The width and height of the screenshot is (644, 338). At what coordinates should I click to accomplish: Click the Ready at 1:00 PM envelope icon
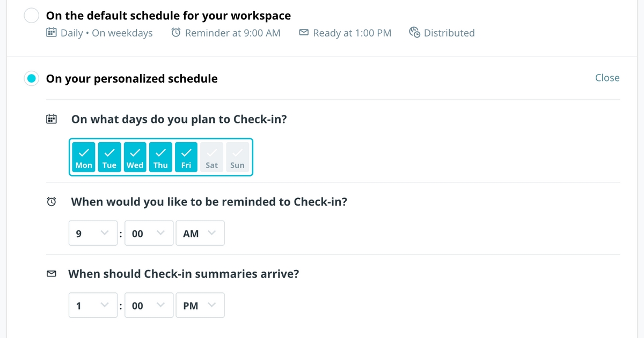click(x=304, y=33)
